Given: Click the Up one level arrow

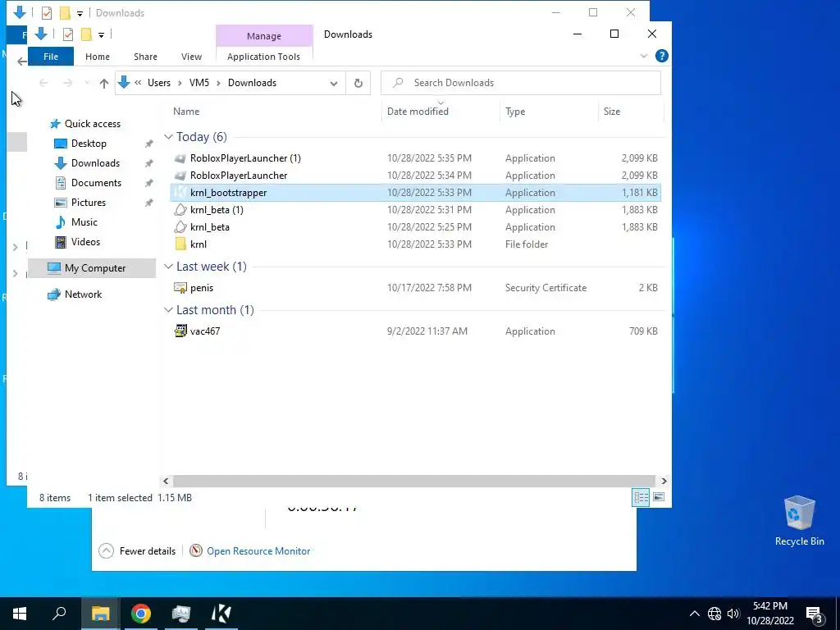Looking at the screenshot, I should point(104,83).
